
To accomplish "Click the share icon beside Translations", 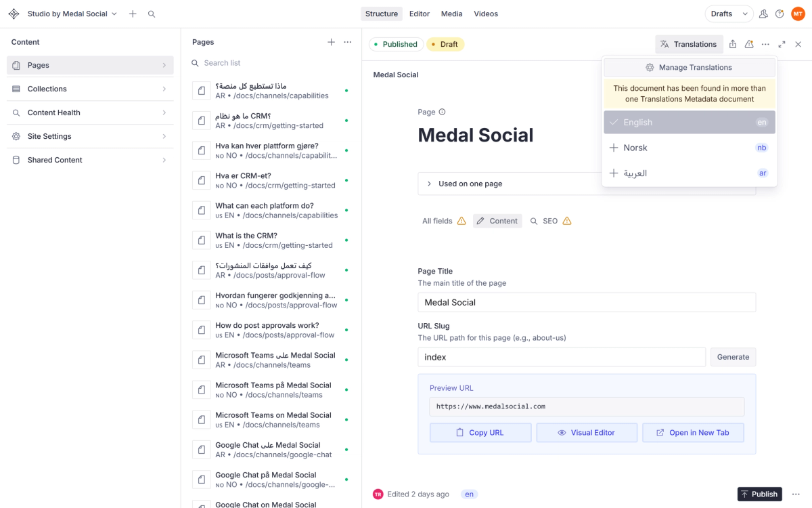I will (733, 44).
